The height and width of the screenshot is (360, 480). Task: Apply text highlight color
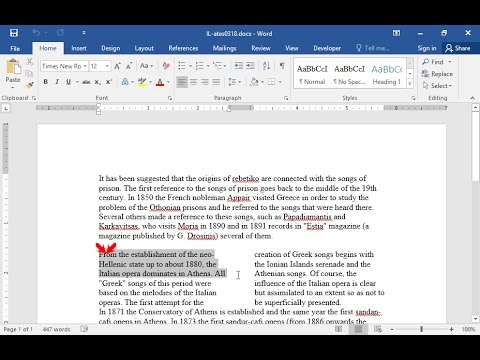[x=143, y=82]
